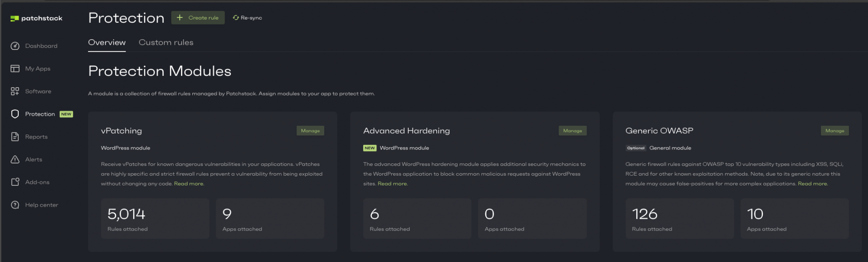Click the Optional badge on Generic OWASP
This screenshot has width=868, height=262.
point(636,148)
